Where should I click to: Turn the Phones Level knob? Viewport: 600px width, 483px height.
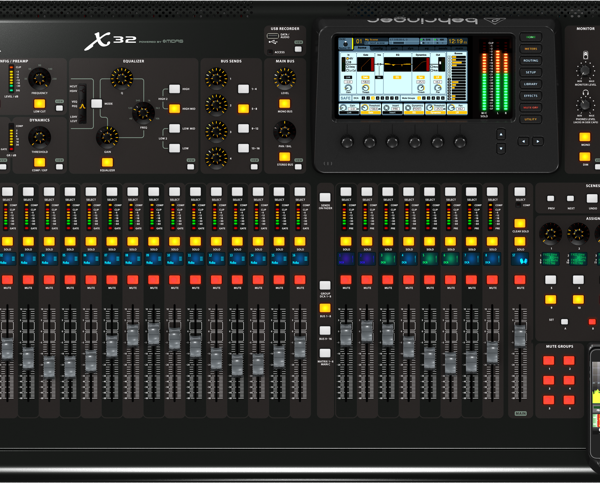coord(585,104)
